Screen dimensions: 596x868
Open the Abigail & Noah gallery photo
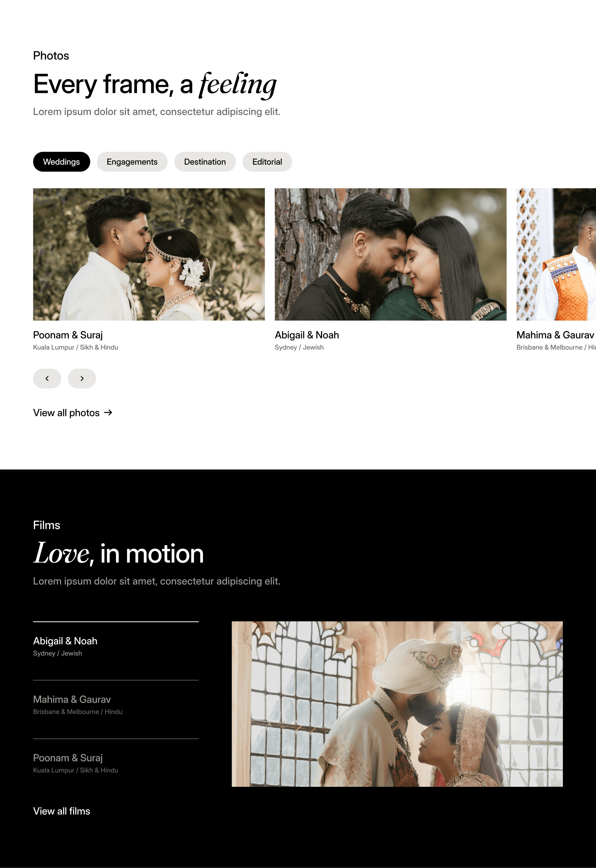(x=391, y=254)
